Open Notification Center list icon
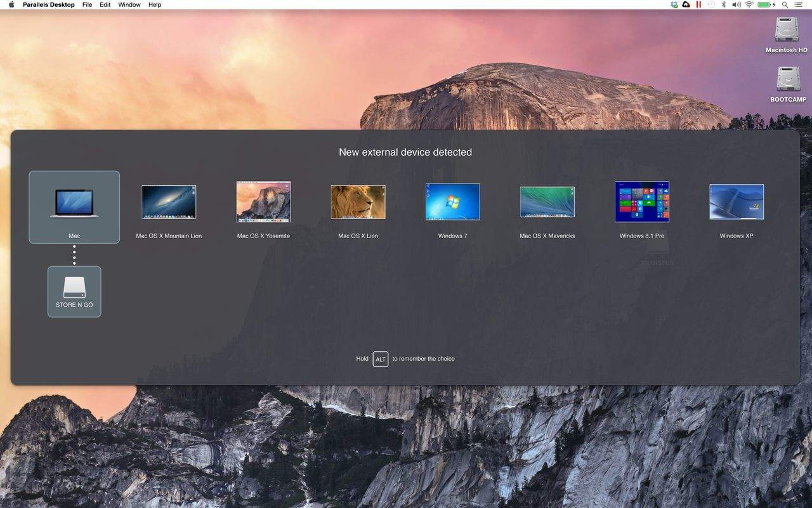This screenshot has width=812, height=508. pyautogui.click(x=798, y=4)
